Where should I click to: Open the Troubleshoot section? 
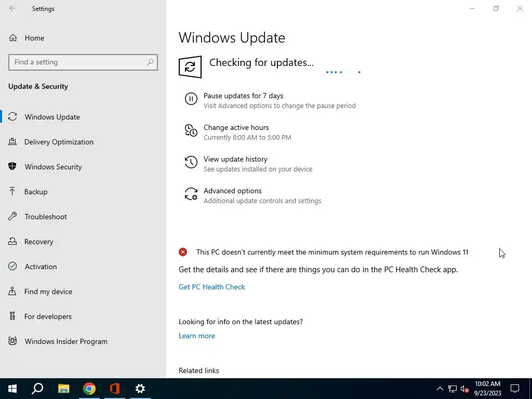click(83, 217)
